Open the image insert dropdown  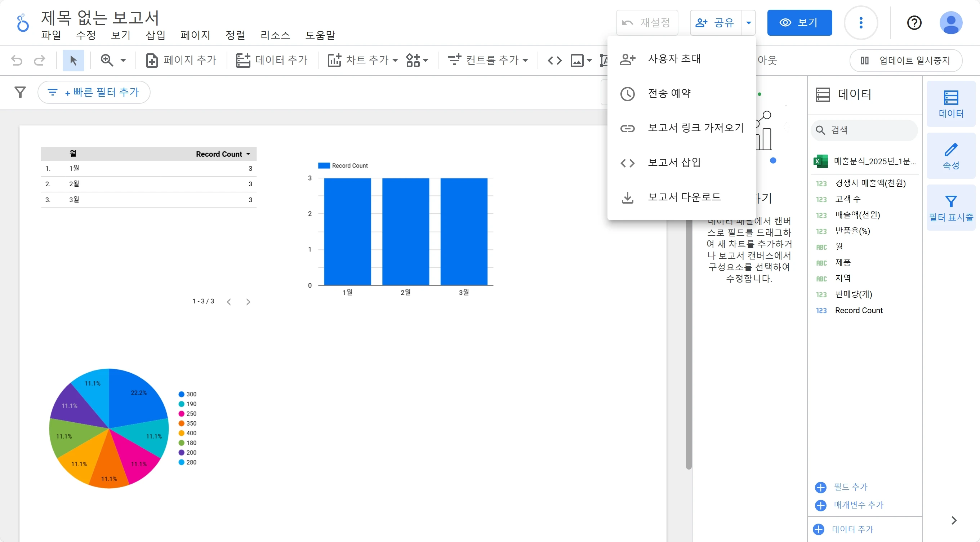[x=581, y=60]
